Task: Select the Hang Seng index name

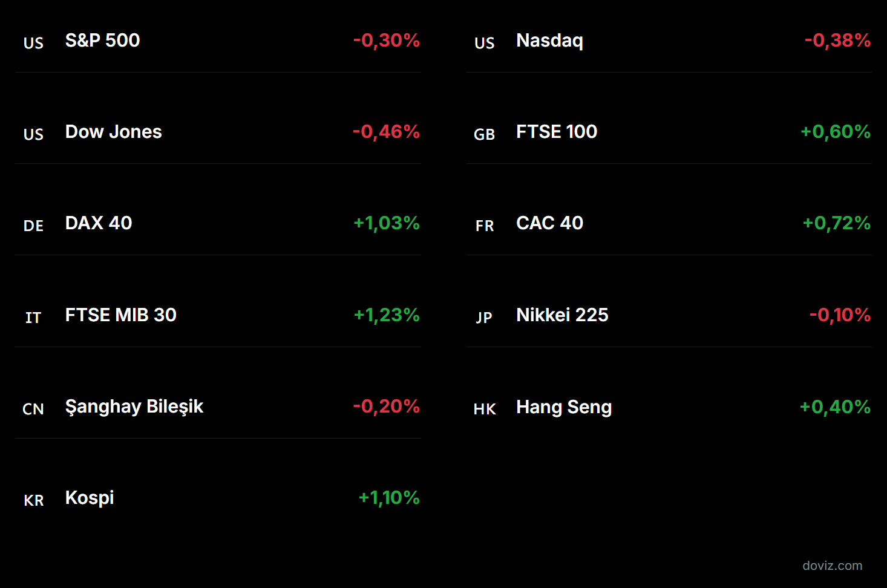Action: pyautogui.click(x=563, y=407)
